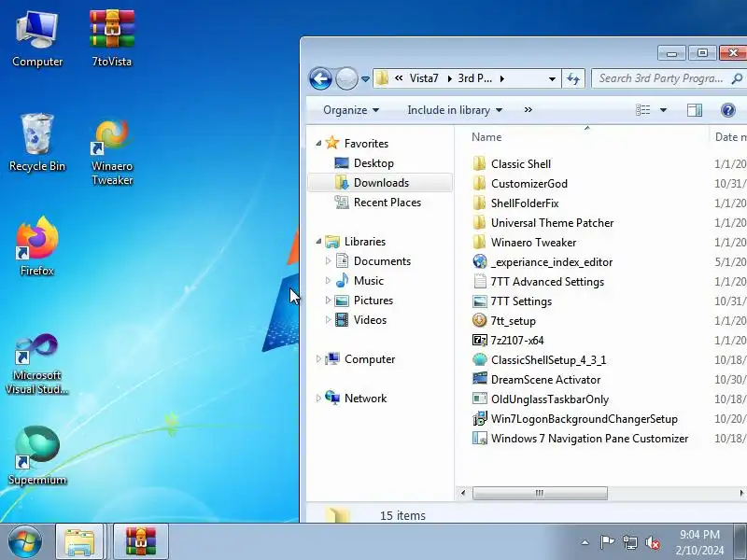Select the Winaero Tweaker desktop shortcut
This screenshot has width=747, height=560.
tap(112, 151)
